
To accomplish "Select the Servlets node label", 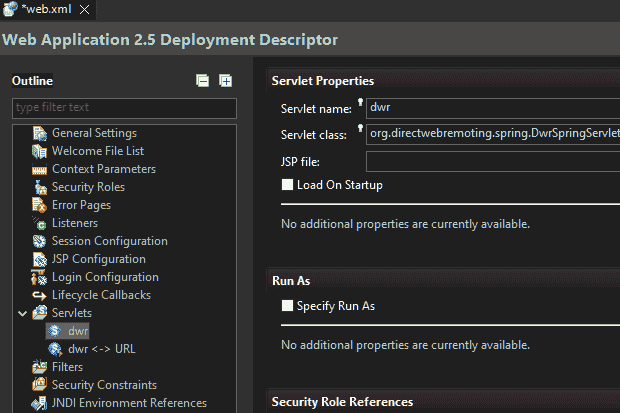I will pyautogui.click(x=72, y=313).
